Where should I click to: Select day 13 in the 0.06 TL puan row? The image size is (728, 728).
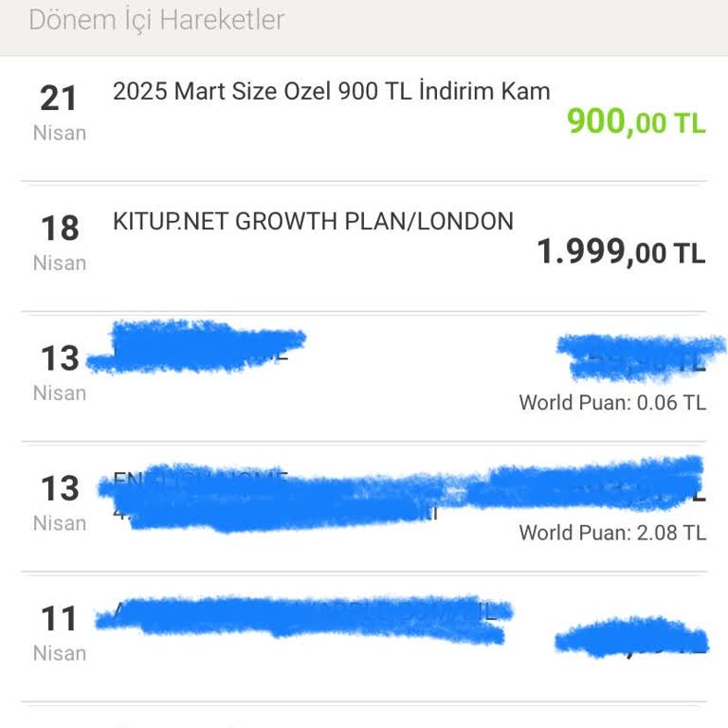click(59, 358)
